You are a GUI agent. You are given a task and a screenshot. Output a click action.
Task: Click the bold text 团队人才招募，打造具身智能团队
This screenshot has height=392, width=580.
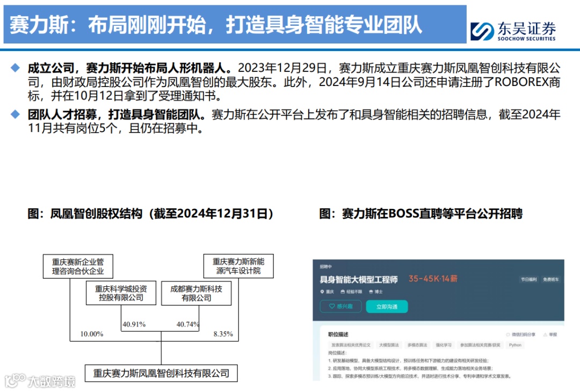point(117,114)
